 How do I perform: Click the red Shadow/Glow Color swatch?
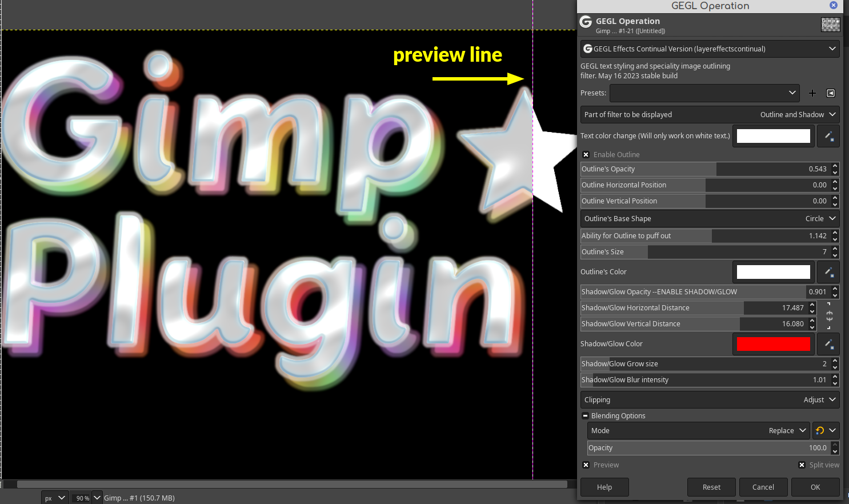click(774, 344)
